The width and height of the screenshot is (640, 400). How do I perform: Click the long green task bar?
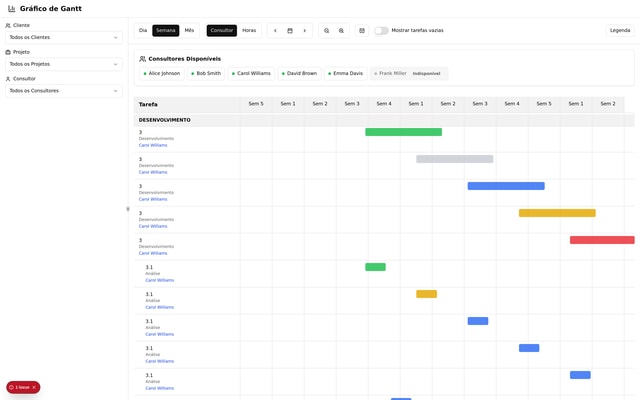pyautogui.click(x=403, y=132)
